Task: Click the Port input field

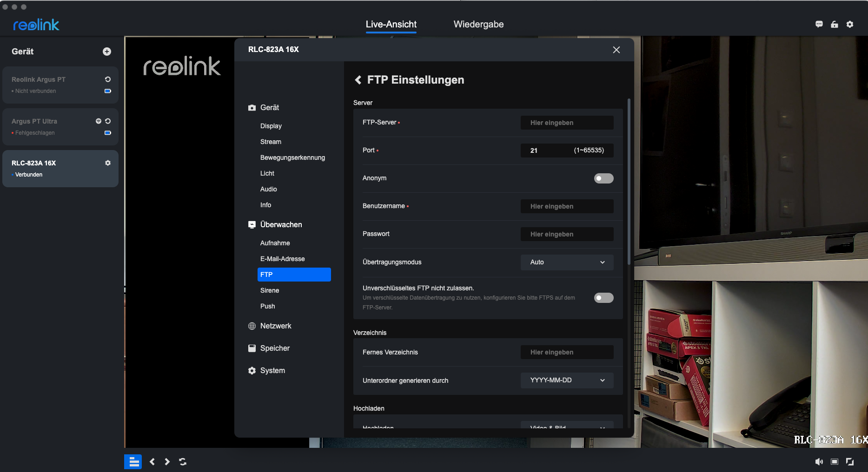Action: 567,151
